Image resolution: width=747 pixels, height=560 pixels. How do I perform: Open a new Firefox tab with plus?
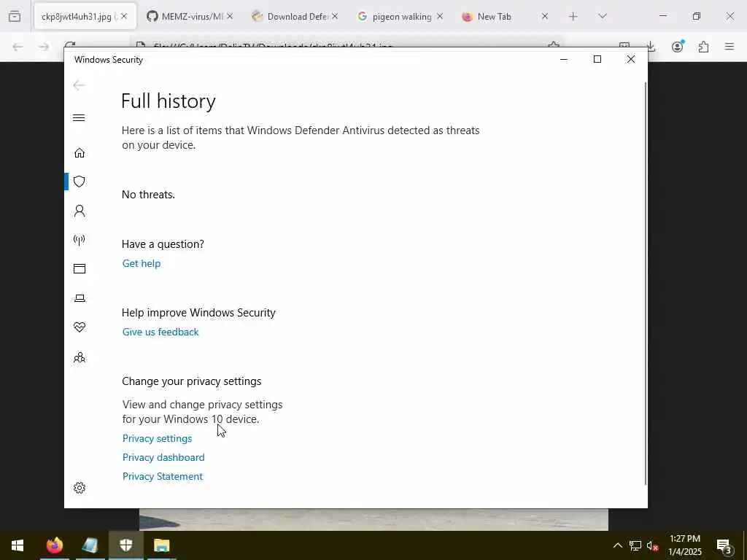click(x=573, y=17)
